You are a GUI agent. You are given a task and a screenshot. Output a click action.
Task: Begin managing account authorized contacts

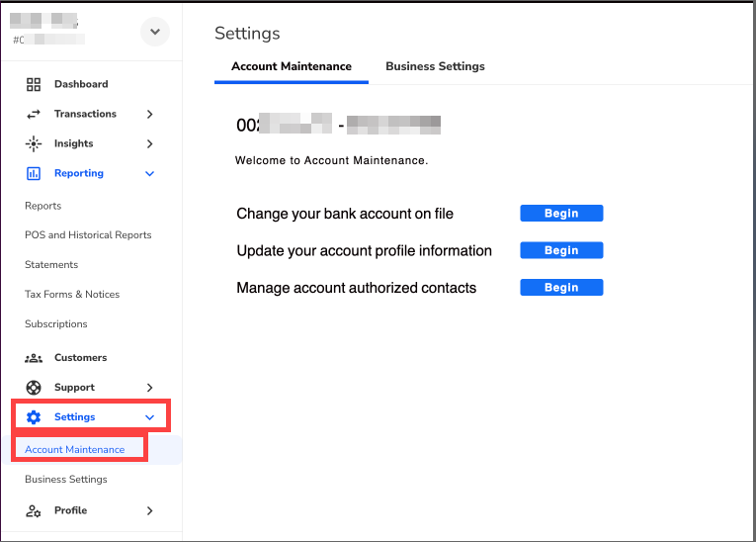561,288
